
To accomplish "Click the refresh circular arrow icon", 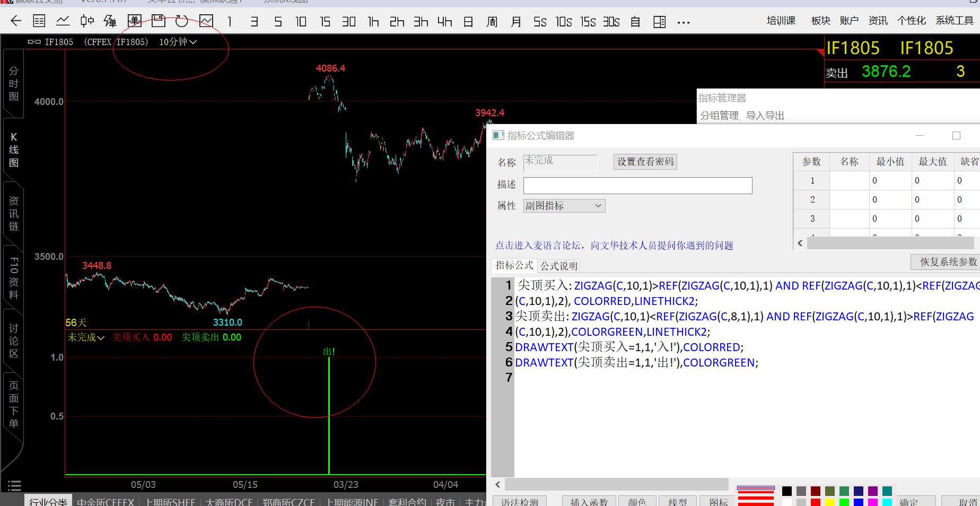I will (x=182, y=21).
